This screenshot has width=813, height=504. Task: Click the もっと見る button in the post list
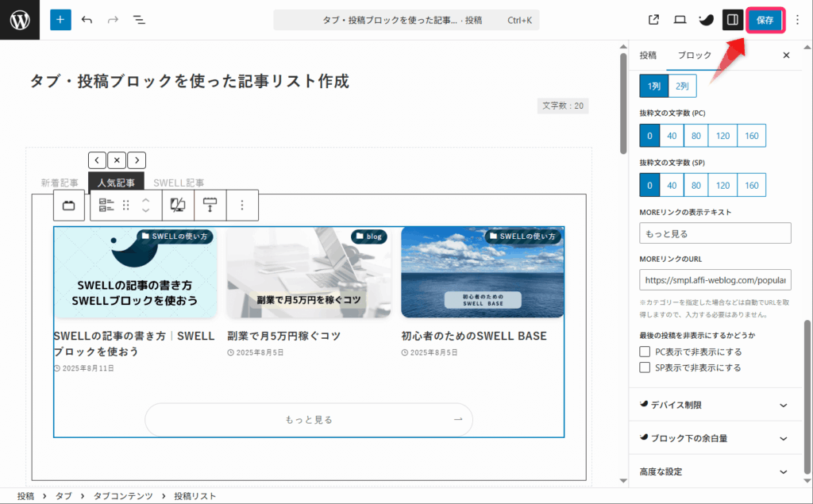coord(309,420)
